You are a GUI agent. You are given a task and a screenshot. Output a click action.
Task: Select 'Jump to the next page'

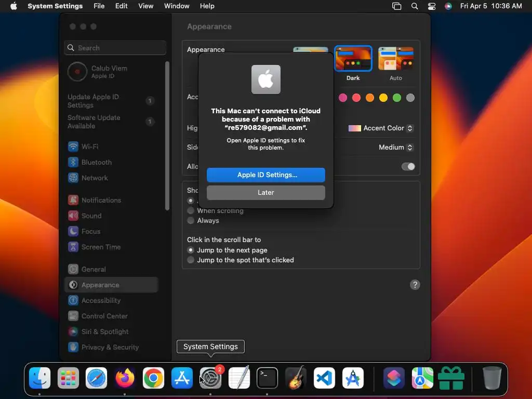coord(191,250)
